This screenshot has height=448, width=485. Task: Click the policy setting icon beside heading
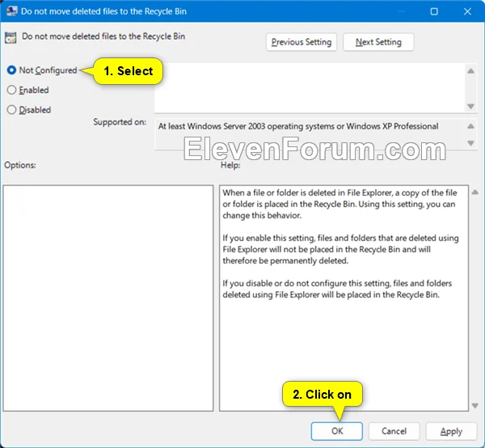pos(11,38)
